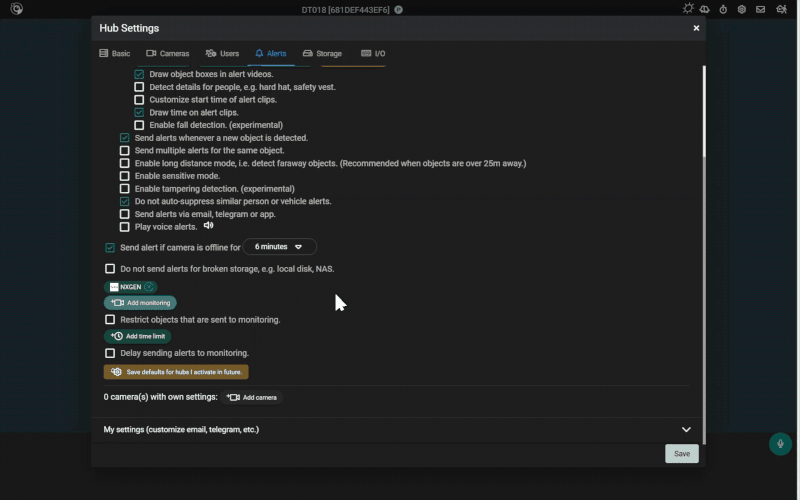This screenshot has height=500, width=800.
Task: Play the voice alert speaker icon
Action: click(209, 226)
